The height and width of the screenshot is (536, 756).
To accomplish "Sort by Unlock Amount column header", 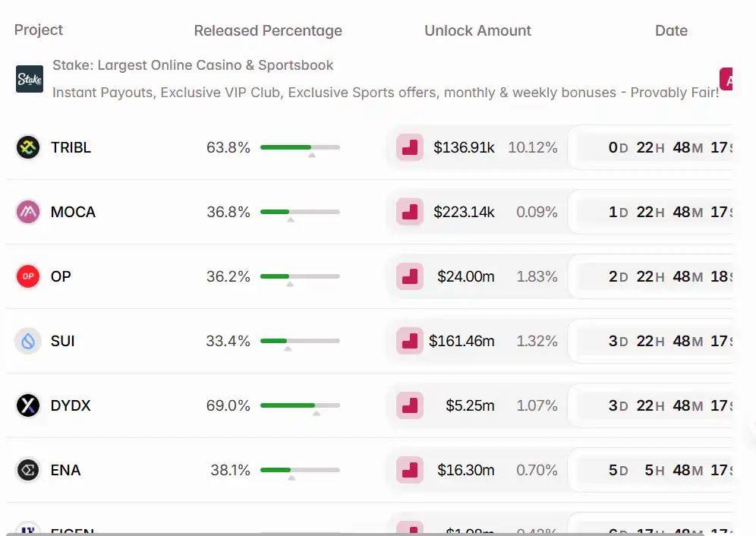I will pos(477,31).
